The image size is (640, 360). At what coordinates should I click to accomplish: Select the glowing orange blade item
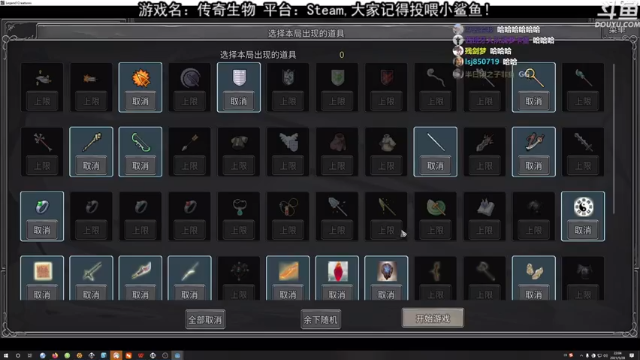[288, 271]
